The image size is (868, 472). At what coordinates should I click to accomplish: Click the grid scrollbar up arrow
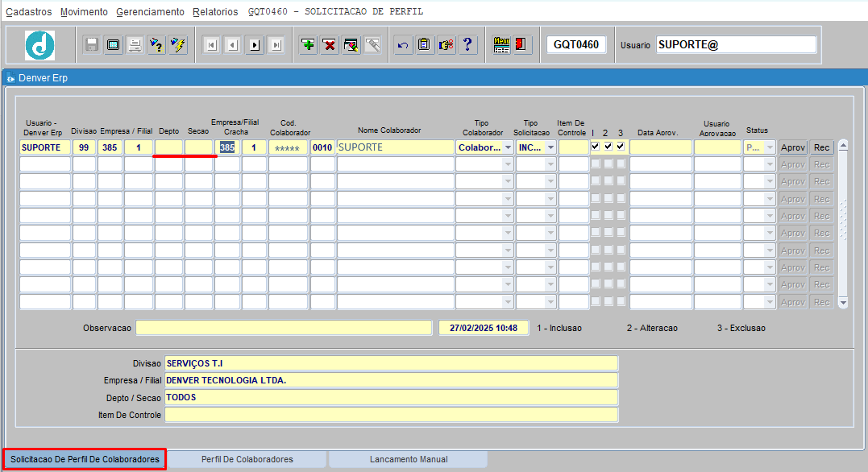click(x=843, y=146)
